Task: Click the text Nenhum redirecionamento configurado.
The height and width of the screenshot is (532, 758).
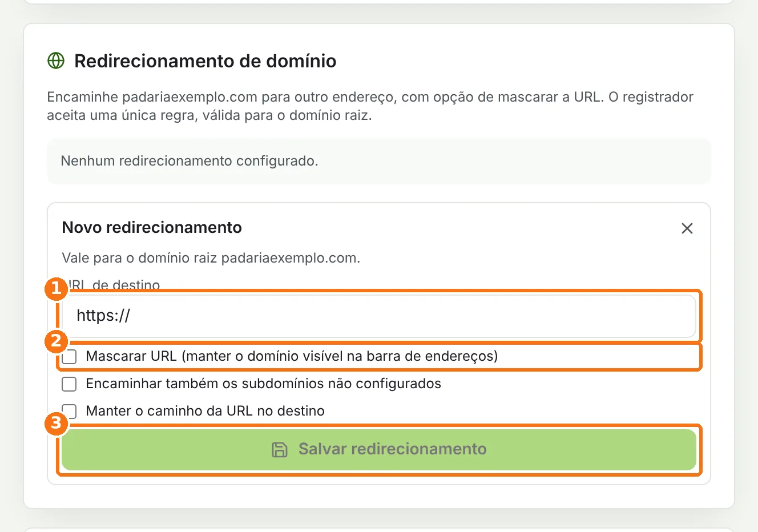Action: coord(189,161)
